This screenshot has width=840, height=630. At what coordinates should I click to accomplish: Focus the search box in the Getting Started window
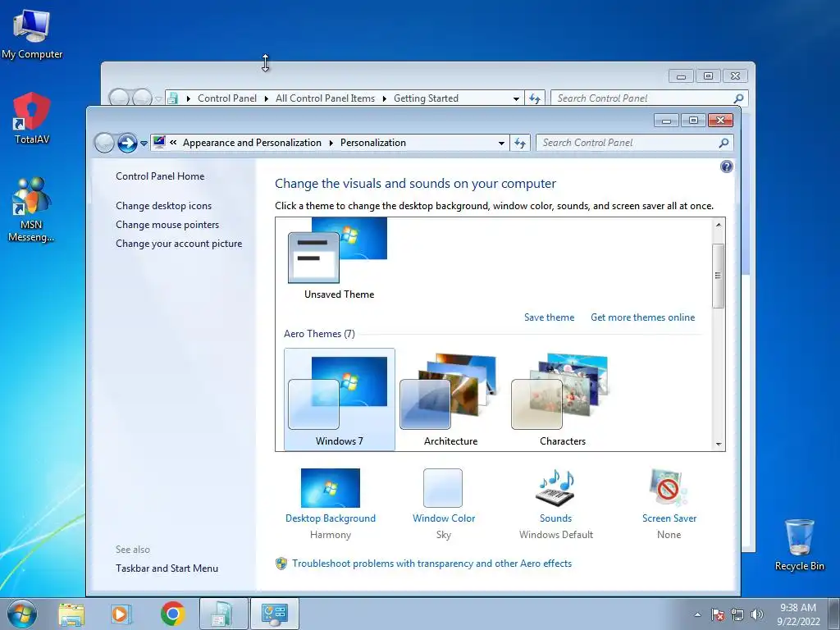click(650, 98)
